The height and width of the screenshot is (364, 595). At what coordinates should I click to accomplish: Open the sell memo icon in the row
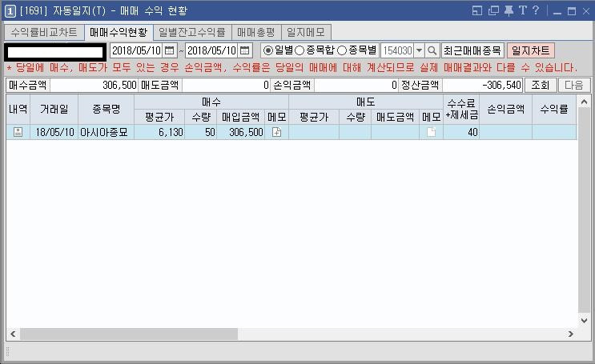tap(431, 132)
